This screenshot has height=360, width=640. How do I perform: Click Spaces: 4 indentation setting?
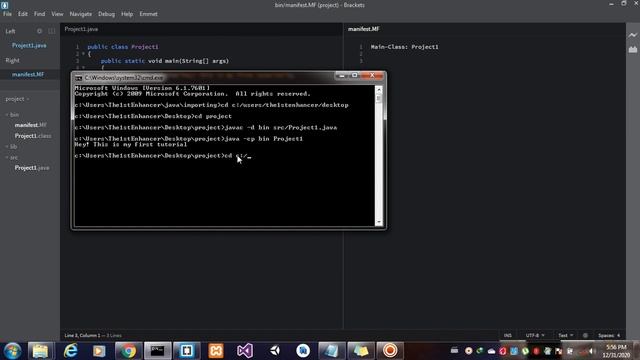tap(609, 336)
